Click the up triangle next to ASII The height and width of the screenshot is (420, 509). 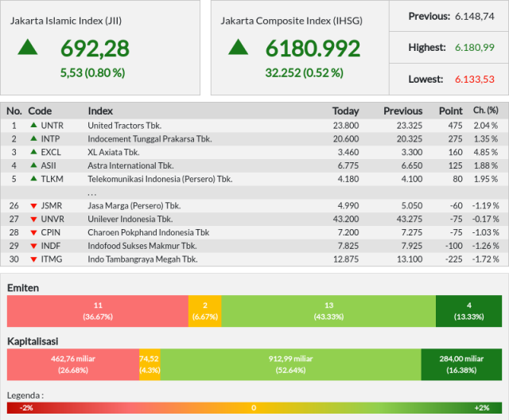pyautogui.click(x=33, y=165)
